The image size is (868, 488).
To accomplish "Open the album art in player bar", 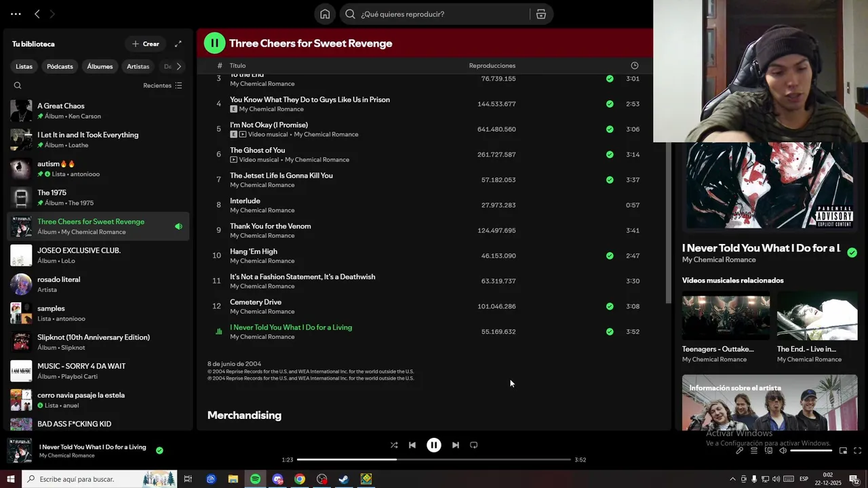I will pyautogui.click(x=19, y=451).
